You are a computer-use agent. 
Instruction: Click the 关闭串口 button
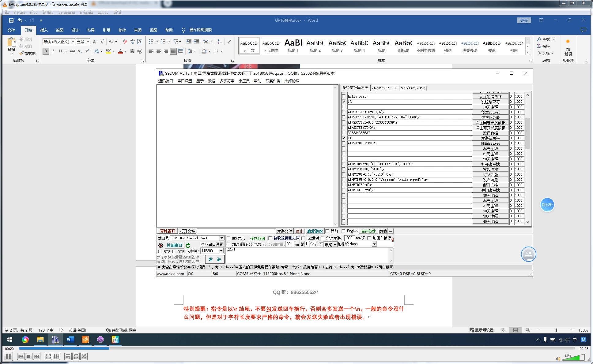coord(174,245)
